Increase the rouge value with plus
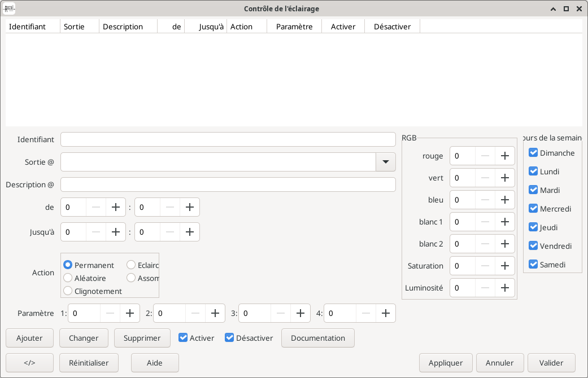Viewport: 588px width, 378px height. click(x=505, y=156)
